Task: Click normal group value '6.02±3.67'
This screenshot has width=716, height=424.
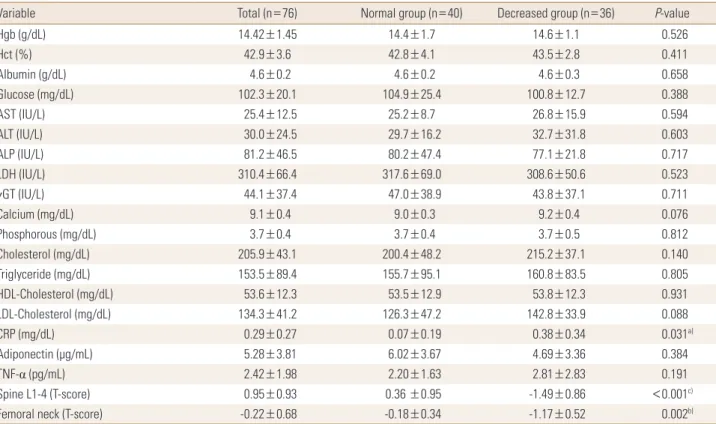Action: pyautogui.click(x=415, y=354)
